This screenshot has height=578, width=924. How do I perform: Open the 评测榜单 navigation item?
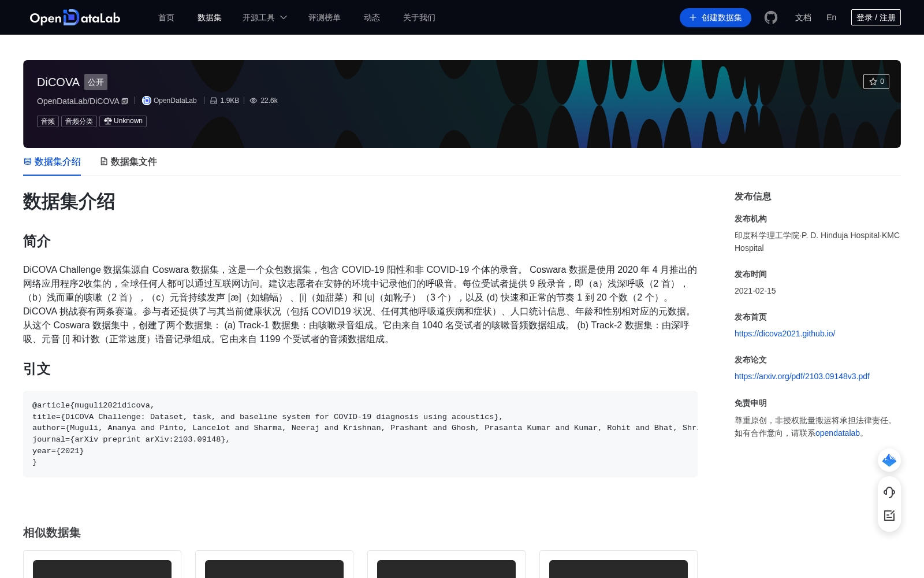coord(325,17)
